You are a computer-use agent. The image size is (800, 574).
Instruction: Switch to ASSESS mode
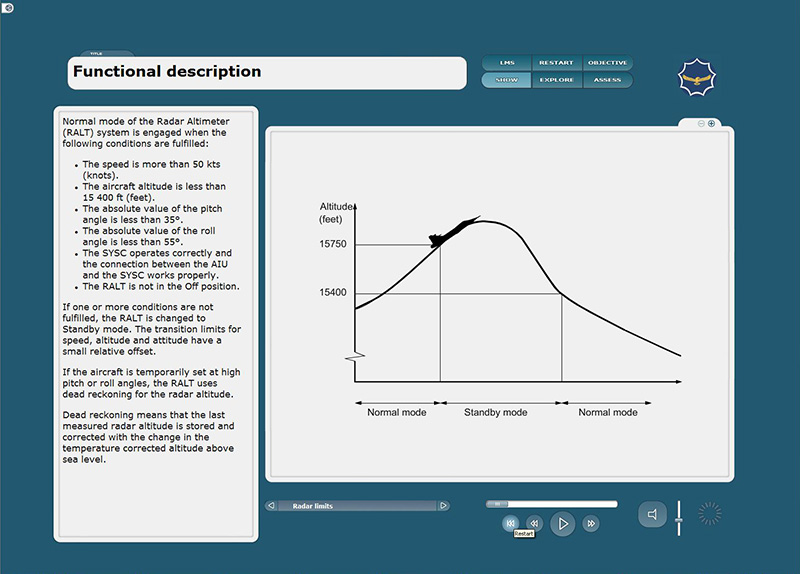607,80
